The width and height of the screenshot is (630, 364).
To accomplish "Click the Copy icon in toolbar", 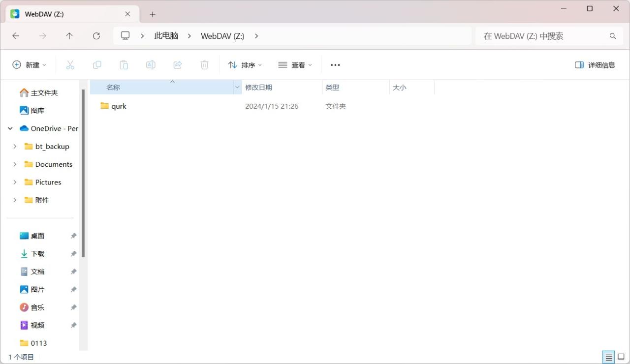I will [x=97, y=65].
